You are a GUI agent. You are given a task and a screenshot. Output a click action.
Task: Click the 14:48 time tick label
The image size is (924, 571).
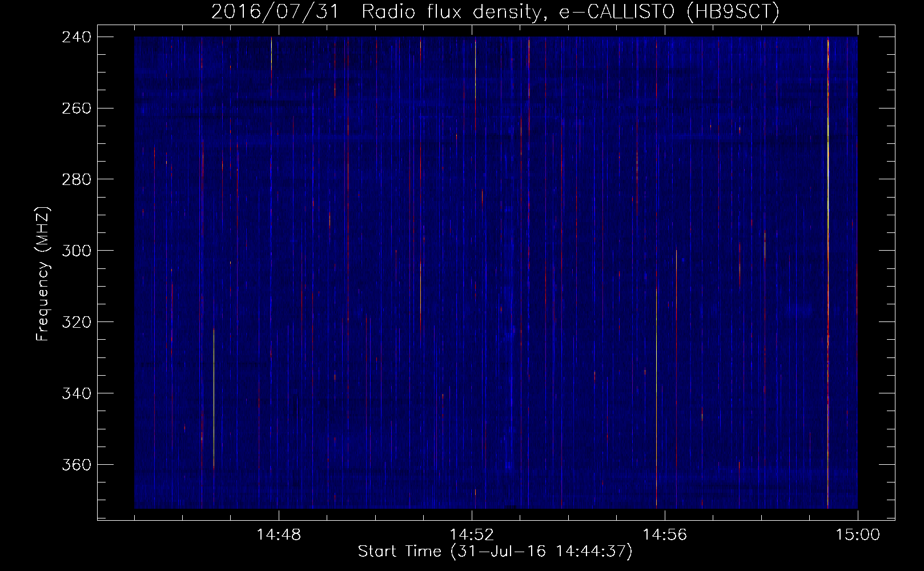point(279,535)
